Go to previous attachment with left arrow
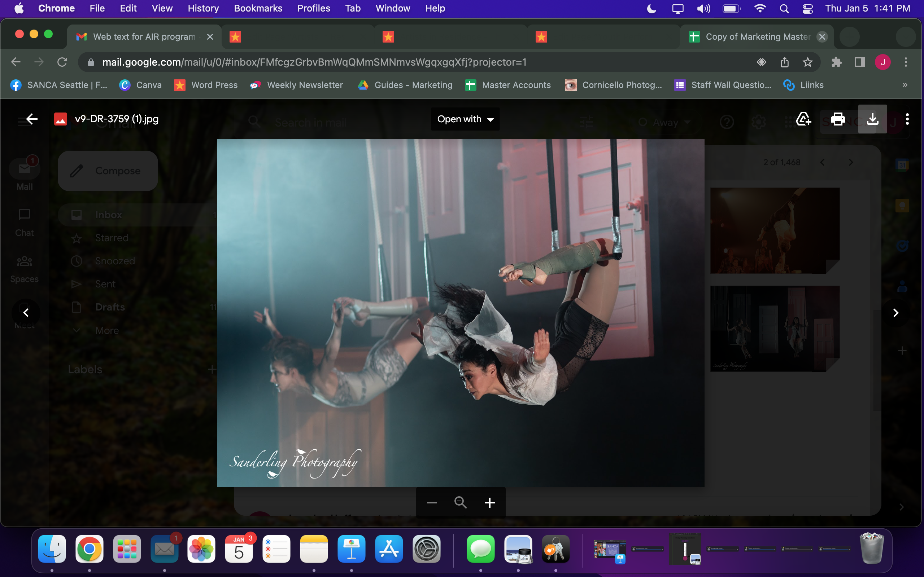Image resolution: width=924 pixels, height=577 pixels. click(x=26, y=313)
